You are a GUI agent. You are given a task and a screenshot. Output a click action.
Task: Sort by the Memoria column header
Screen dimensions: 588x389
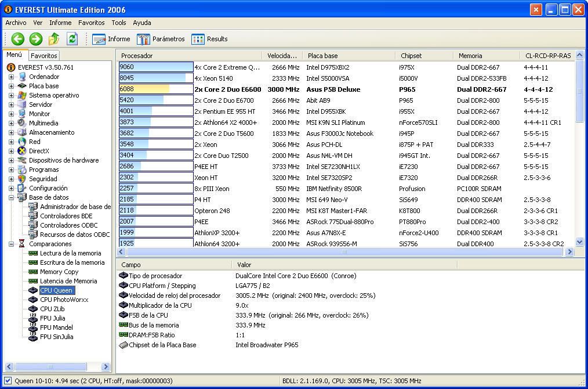pos(487,56)
